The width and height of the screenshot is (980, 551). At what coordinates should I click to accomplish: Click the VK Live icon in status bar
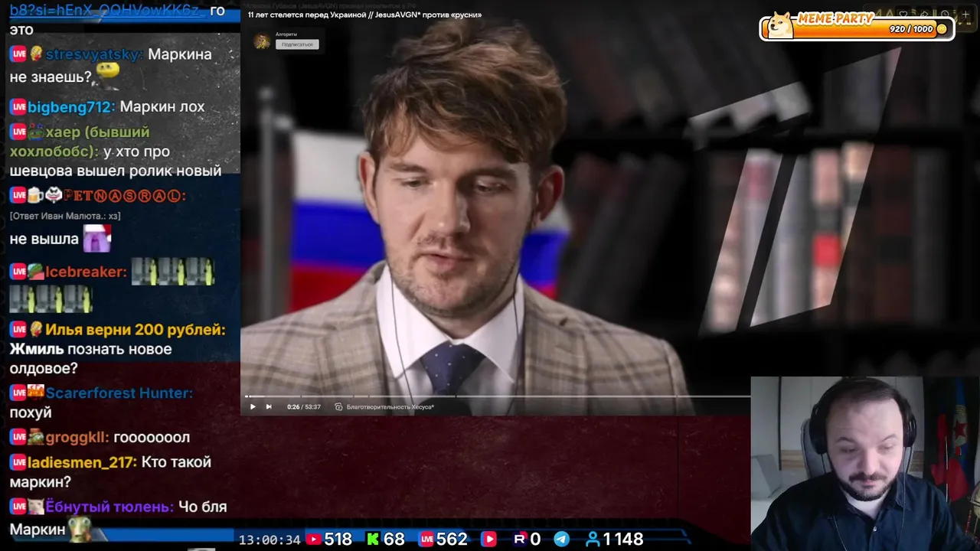point(426,540)
